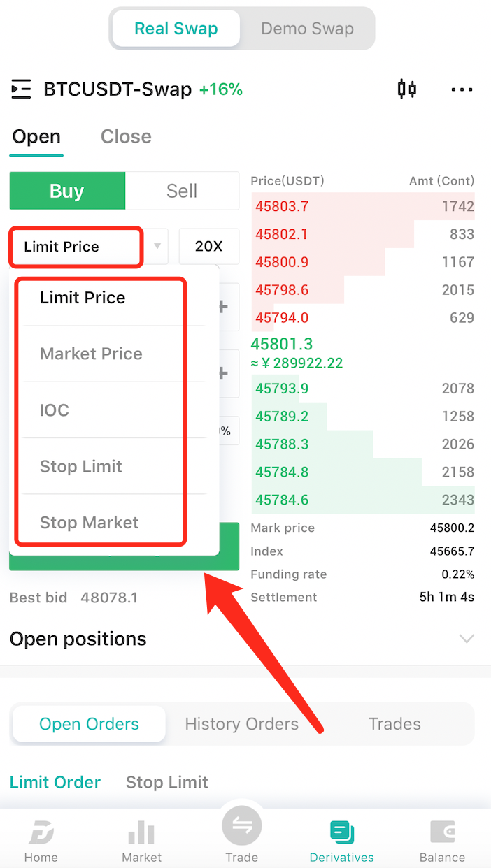Switch to Real Swap mode
The width and height of the screenshot is (491, 868).
click(x=176, y=29)
